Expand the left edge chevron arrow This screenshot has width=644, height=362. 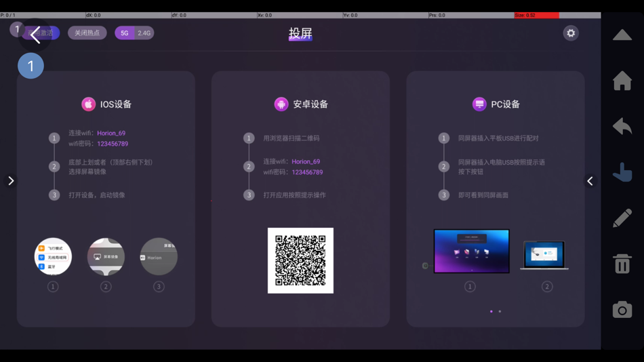11,181
